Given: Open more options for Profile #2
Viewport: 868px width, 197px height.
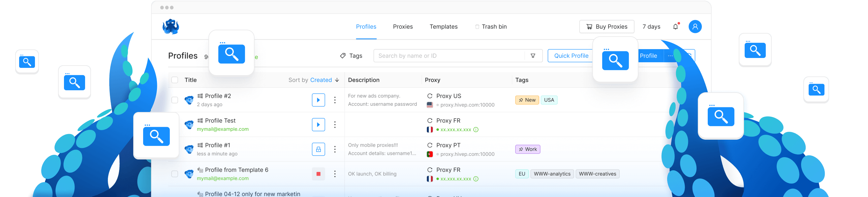Looking at the screenshot, I should click(x=335, y=100).
